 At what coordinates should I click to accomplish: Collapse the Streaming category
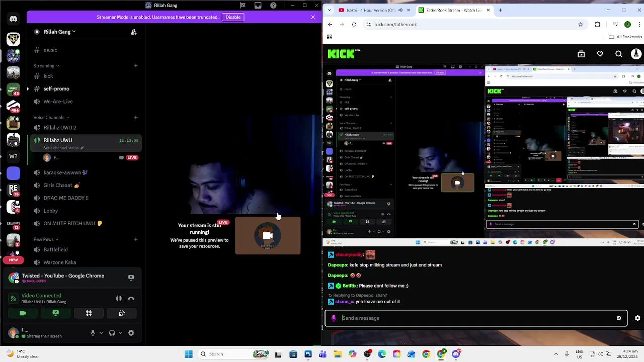(x=46, y=66)
